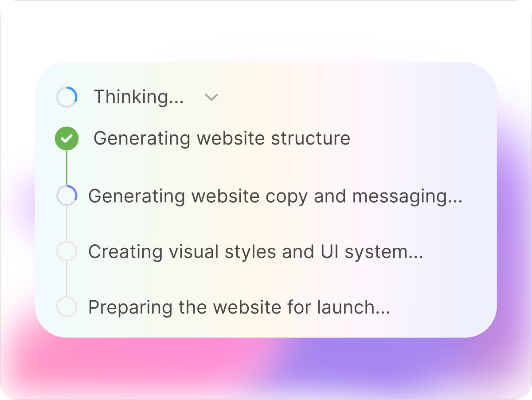Viewport: 532px width, 400px height.
Task: Select Preparing the website for launch
Action: coord(239,307)
